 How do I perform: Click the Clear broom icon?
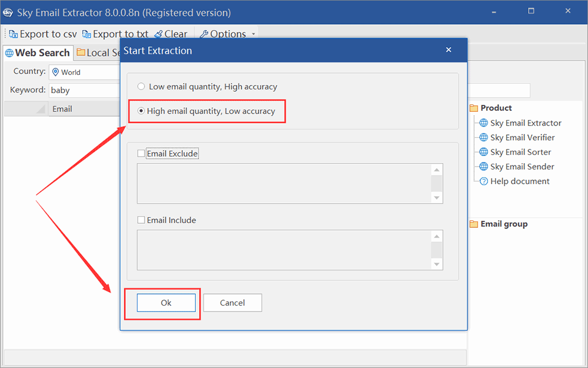click(158, 34)
